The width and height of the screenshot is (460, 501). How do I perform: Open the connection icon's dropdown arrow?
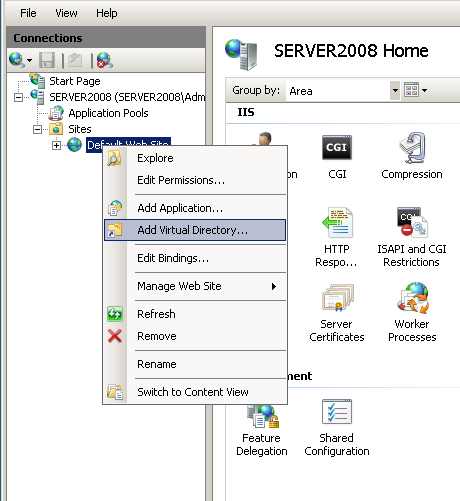pyautogui.click(x=29, y=61)
